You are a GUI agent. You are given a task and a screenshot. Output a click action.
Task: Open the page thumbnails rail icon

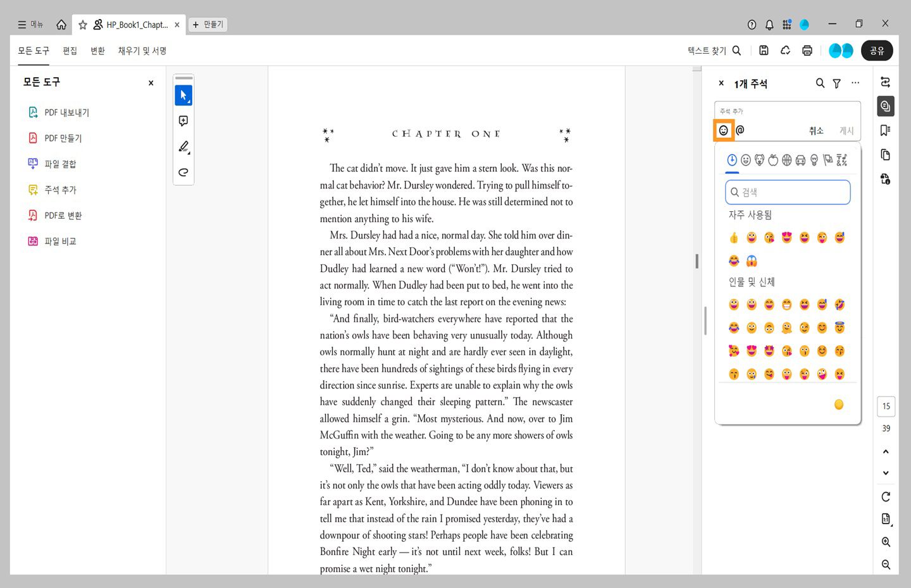point(886,155)
